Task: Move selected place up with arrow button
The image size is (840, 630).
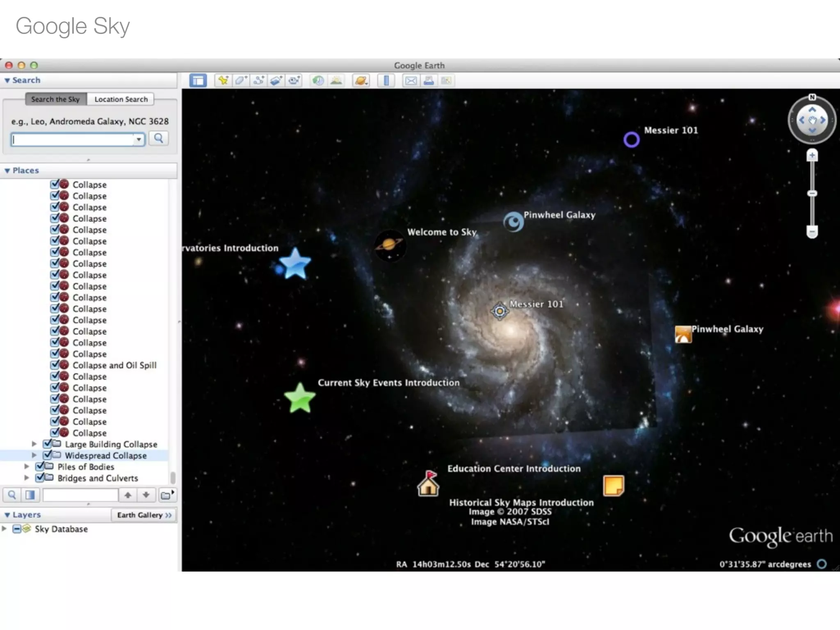Action: pyautogui.click(x=128, y=495)
